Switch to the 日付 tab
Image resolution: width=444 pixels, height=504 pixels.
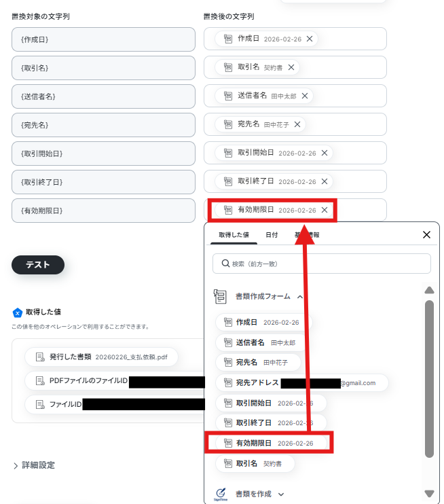point(272,235)
